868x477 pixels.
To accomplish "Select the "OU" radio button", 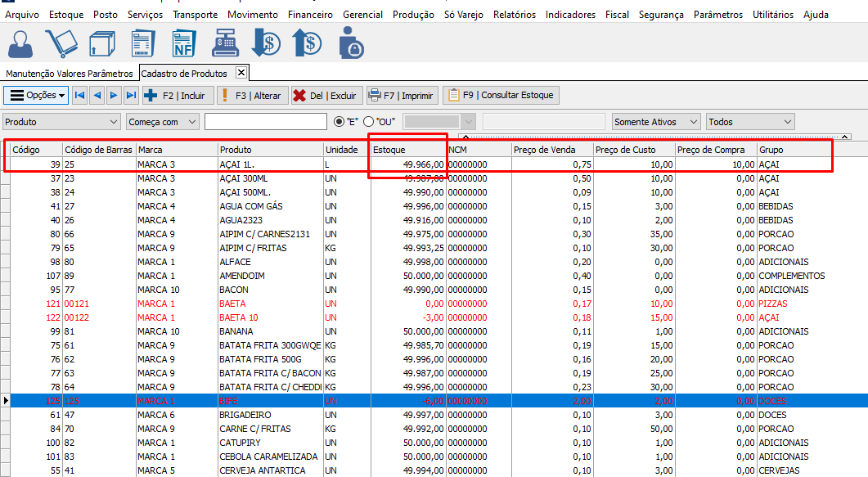I will click(x=368, y=122).
